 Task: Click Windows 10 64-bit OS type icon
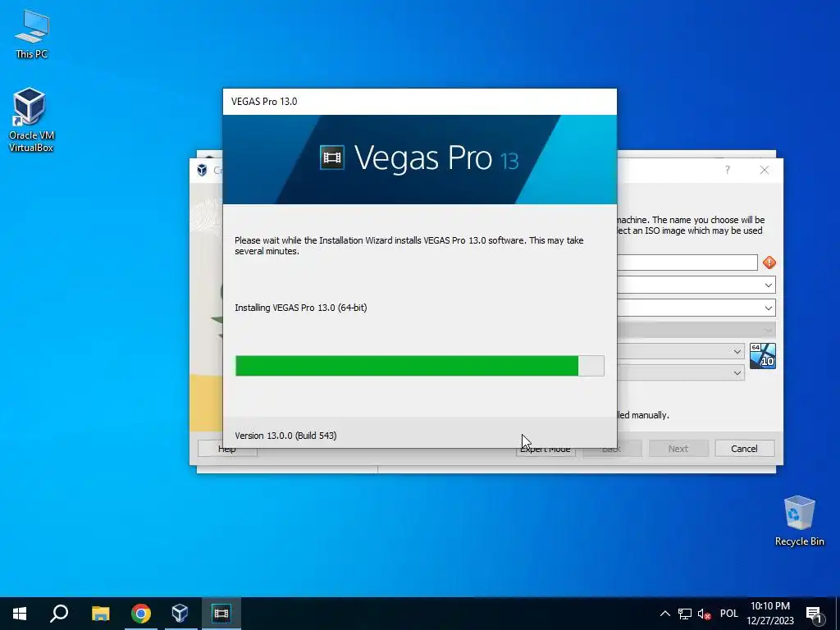click(762, 356)
